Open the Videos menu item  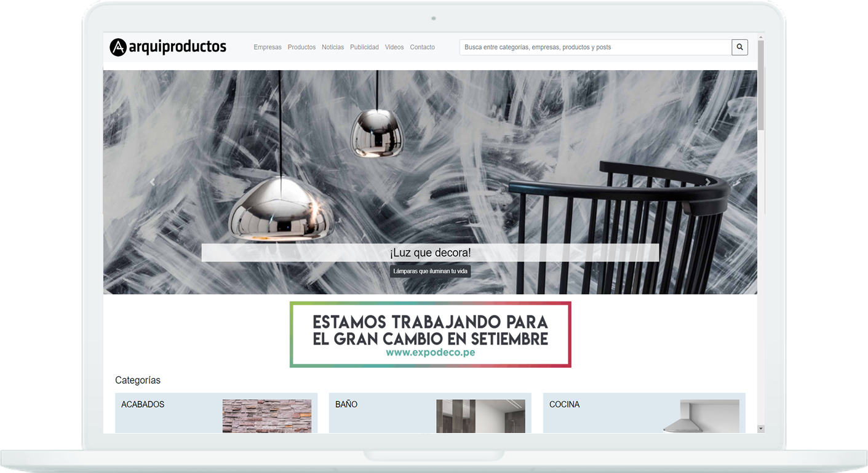coord(394,47)
